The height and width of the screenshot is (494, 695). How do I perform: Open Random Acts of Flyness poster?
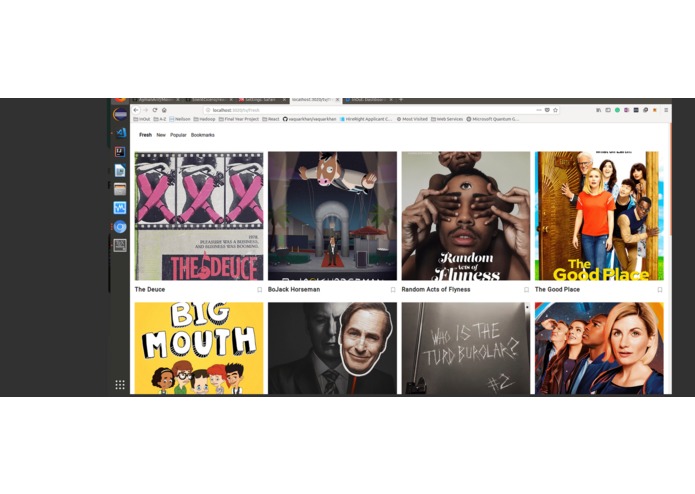[x=466, y=216]
